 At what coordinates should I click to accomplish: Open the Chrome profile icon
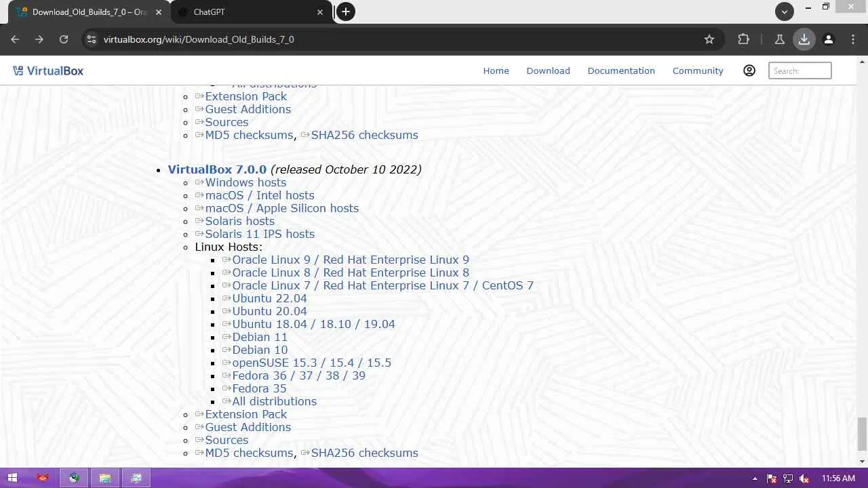pos(829,39)
